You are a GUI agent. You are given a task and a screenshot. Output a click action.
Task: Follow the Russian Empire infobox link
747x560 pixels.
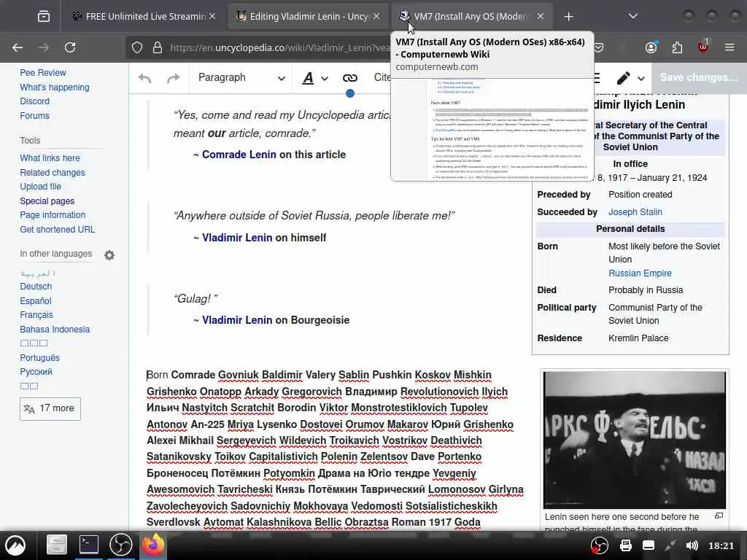[640, 273]
